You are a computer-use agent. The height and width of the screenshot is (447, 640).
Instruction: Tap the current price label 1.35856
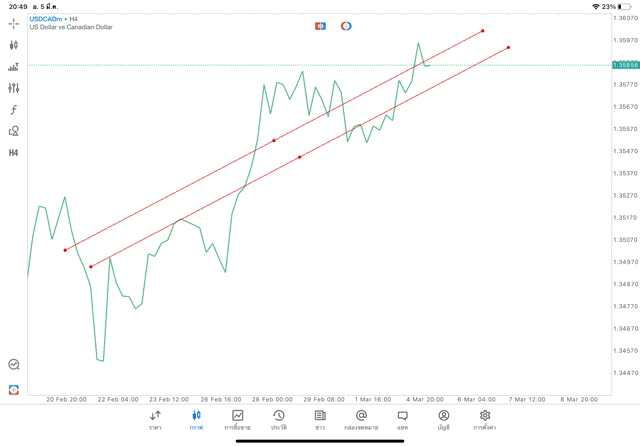(627, 64)
